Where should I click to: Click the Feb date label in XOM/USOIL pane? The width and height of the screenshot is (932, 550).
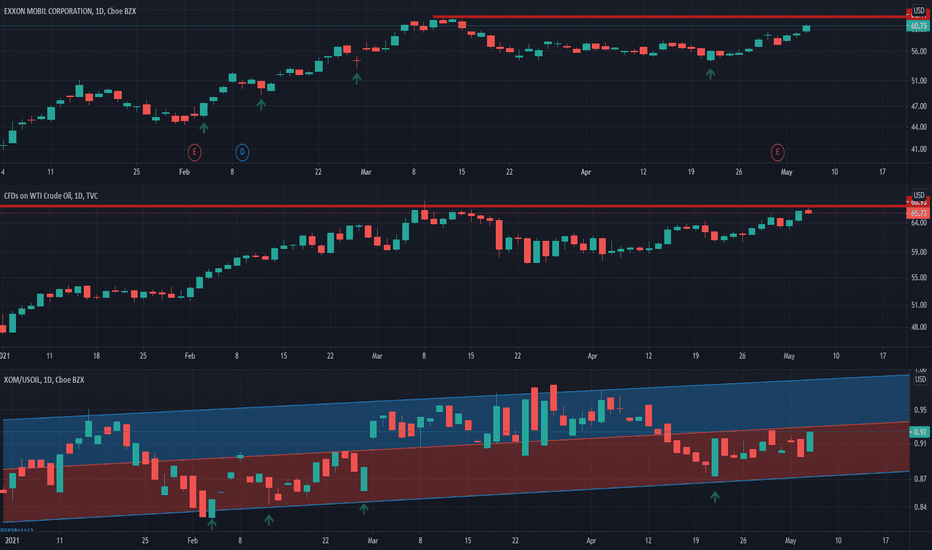pyautogui.click(x=192, y=541)
